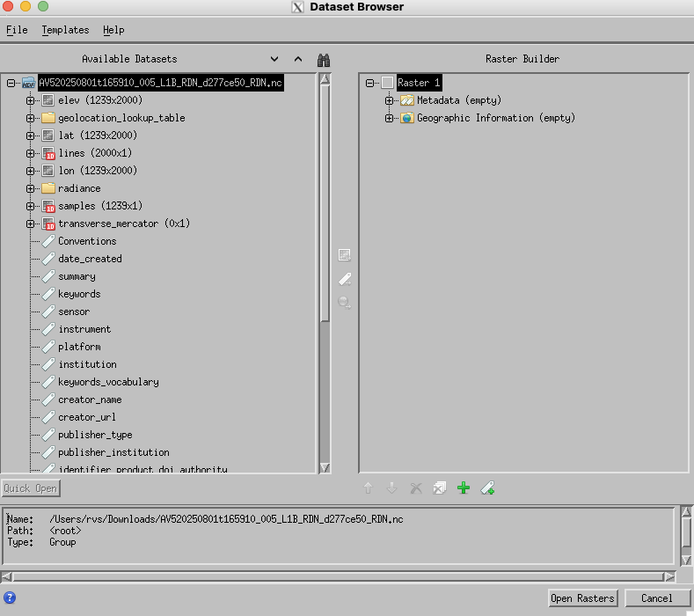Expand the samples dataset node
The image size is (694, 616).
(x=30, y=206)
